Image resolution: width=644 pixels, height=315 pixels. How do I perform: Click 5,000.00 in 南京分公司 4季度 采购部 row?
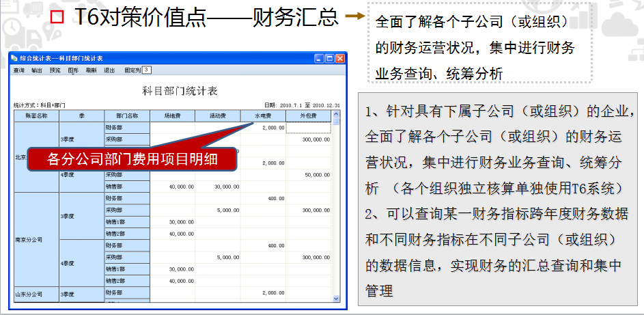228,258
